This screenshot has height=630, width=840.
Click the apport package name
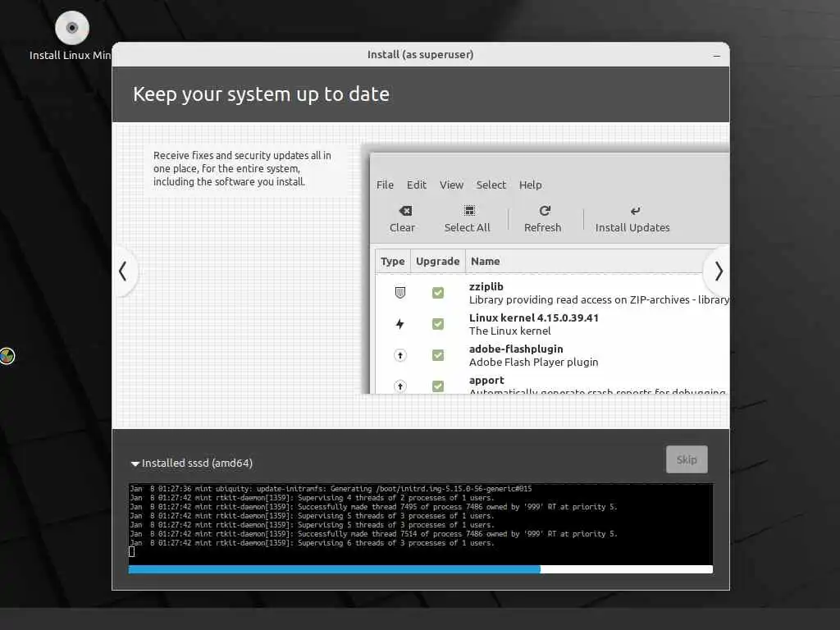[486, 380]
